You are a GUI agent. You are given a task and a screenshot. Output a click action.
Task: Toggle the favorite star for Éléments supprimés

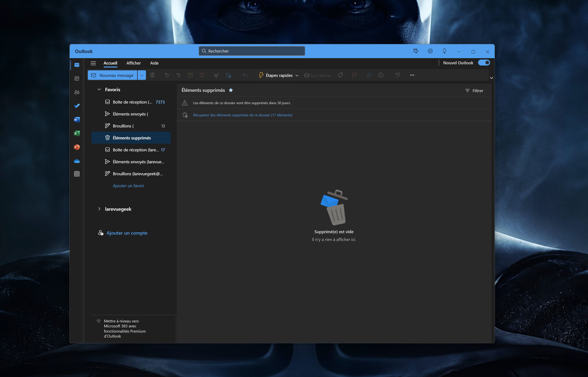pyautogui.click(x=231, y=90)
